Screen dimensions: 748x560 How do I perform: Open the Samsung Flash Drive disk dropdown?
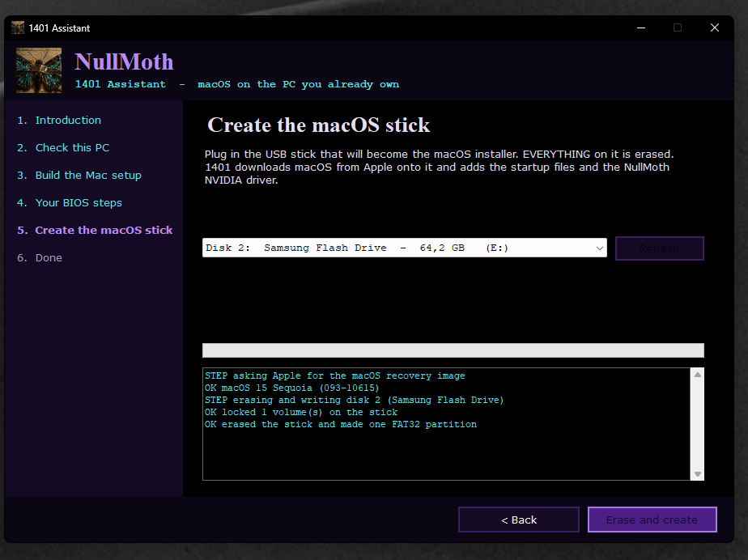point(405,248)
